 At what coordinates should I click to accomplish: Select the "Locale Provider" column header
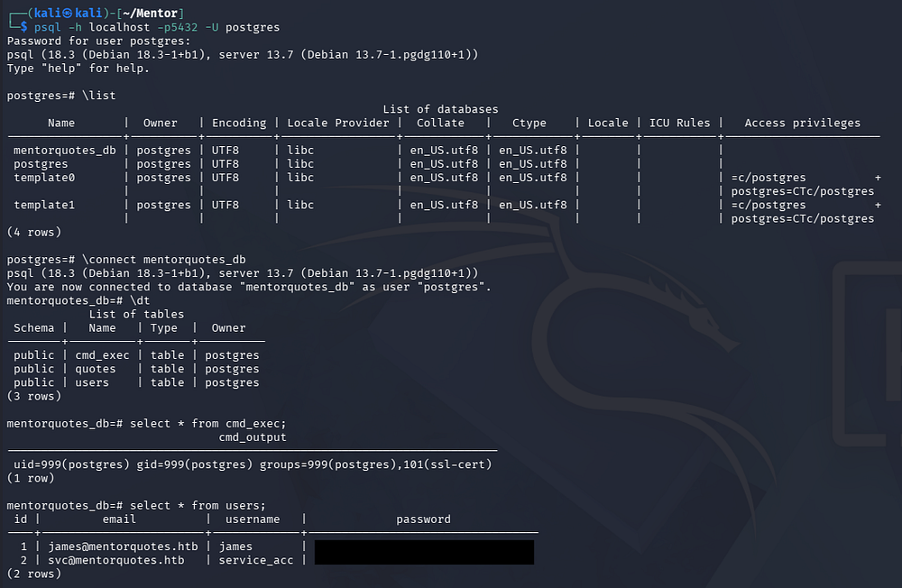(338, 123)
